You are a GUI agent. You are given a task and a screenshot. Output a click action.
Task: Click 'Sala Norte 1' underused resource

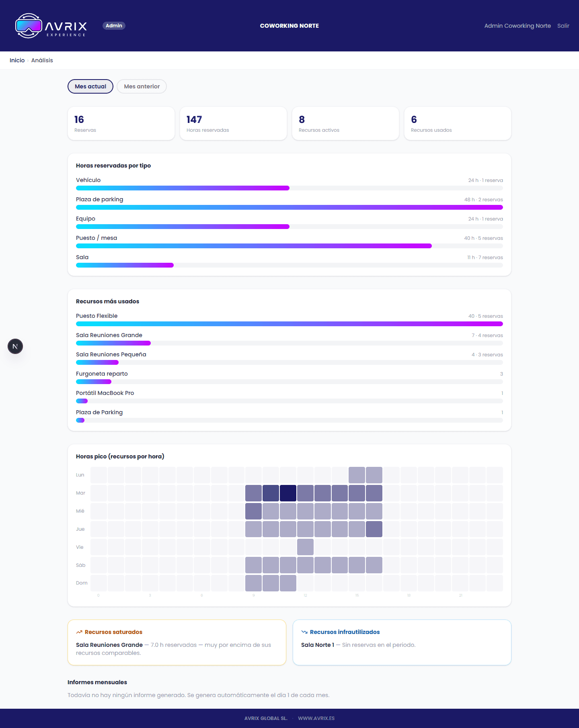click(318, 645)
